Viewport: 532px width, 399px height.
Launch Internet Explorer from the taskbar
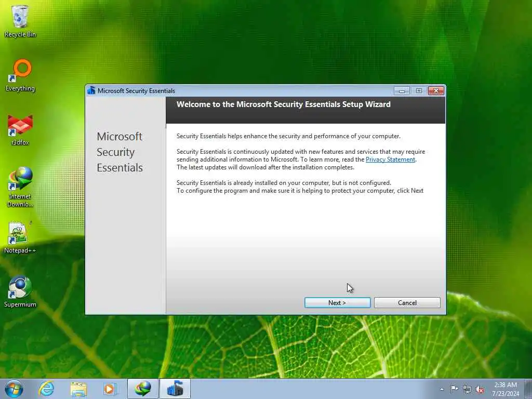coord(46,389)
